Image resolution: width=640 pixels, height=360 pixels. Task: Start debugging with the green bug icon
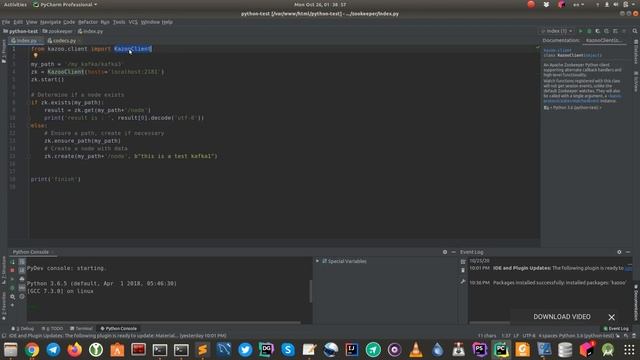point(589,31)
